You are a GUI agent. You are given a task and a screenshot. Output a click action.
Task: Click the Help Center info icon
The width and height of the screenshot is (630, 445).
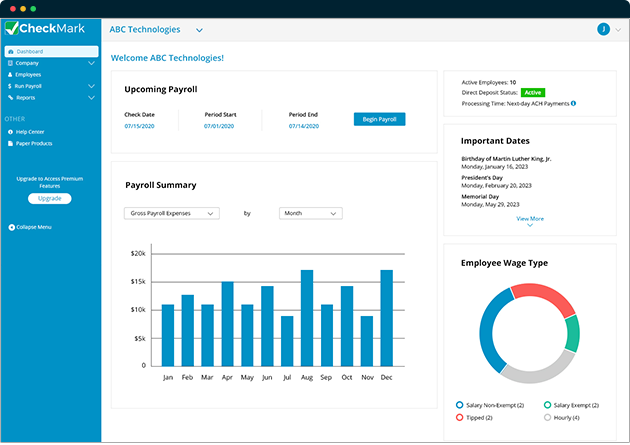(10, 132)
